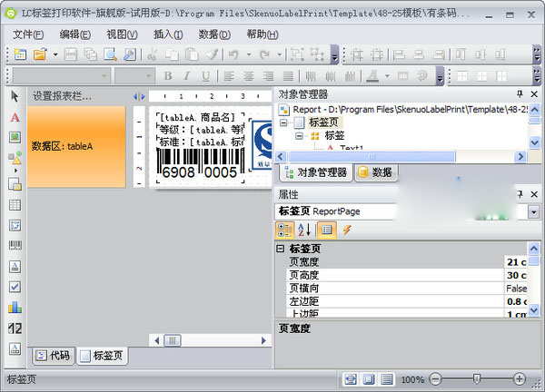Select the checkbox object tool

tap(15, 287)
